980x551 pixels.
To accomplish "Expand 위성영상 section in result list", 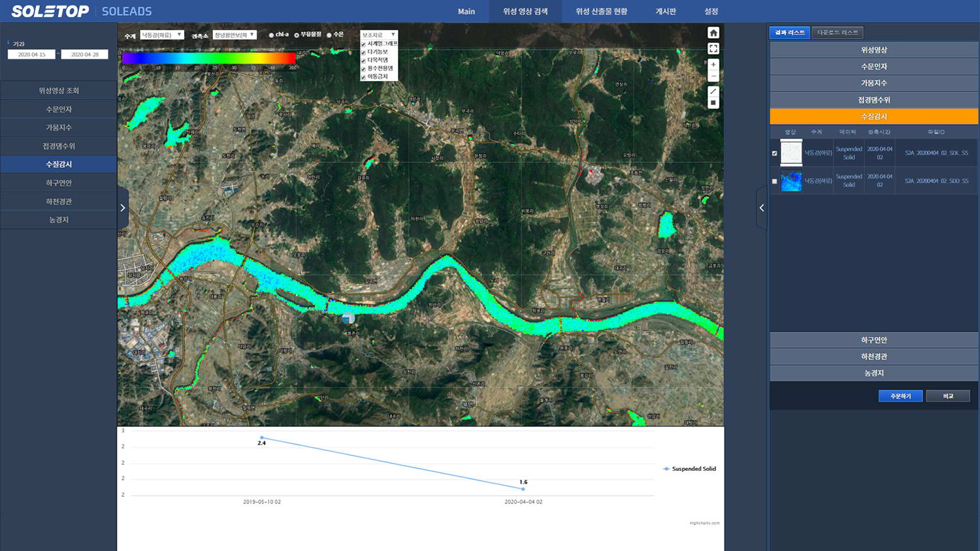I will click(x=874, y=50).
